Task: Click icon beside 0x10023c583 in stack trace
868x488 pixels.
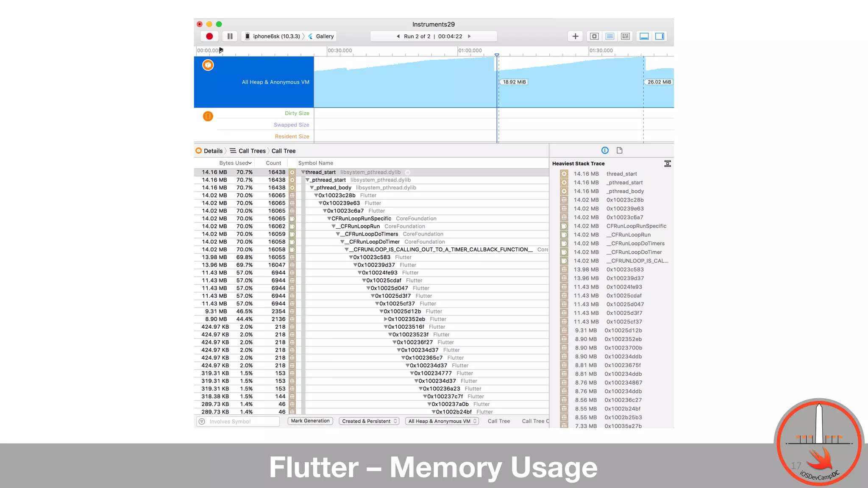Action: (x=564, y=269)
